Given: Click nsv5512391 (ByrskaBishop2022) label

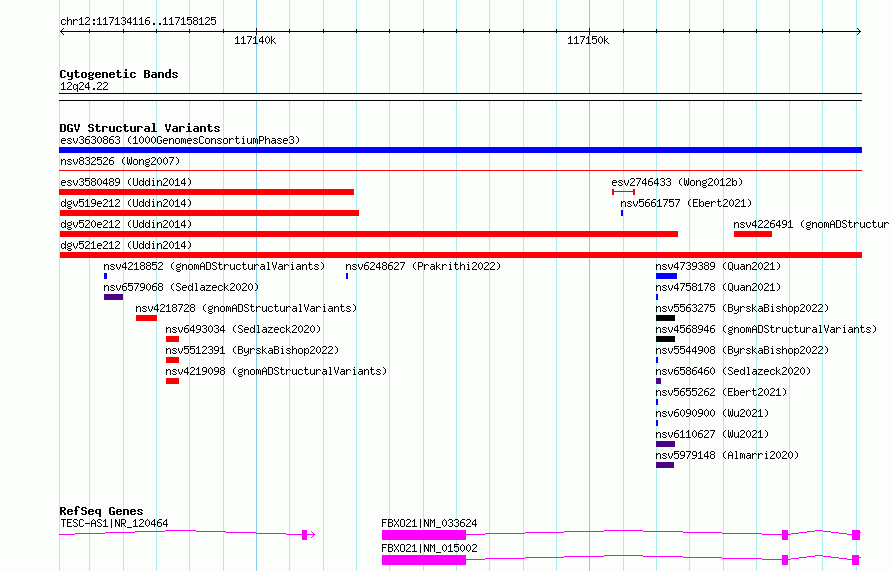Looking at the screenshot, I should click(x=252, y=350).
